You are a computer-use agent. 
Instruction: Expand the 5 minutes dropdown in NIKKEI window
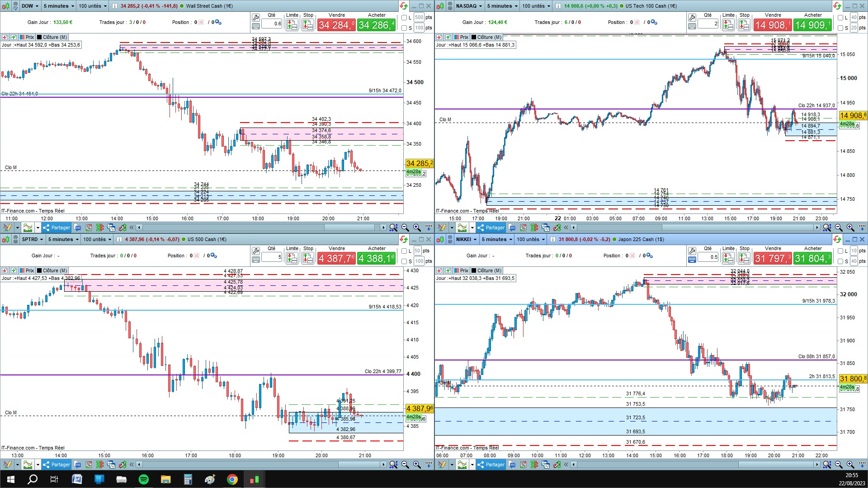pyautogui.click(x=497, y=239)
